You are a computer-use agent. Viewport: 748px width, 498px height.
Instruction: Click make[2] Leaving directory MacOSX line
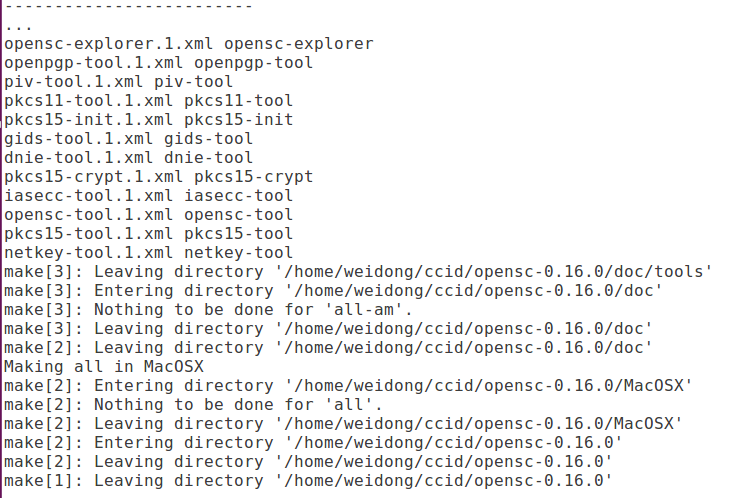343,424
